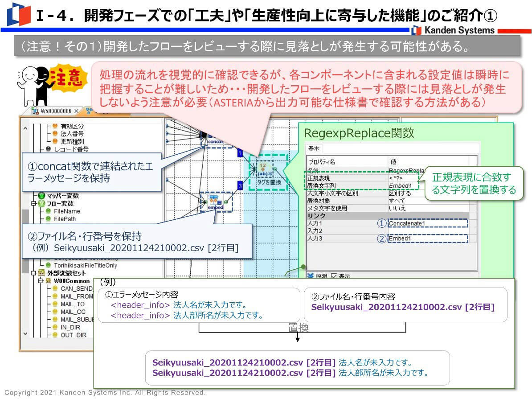Select the FilePath flow variable

(x=65, y=219)
